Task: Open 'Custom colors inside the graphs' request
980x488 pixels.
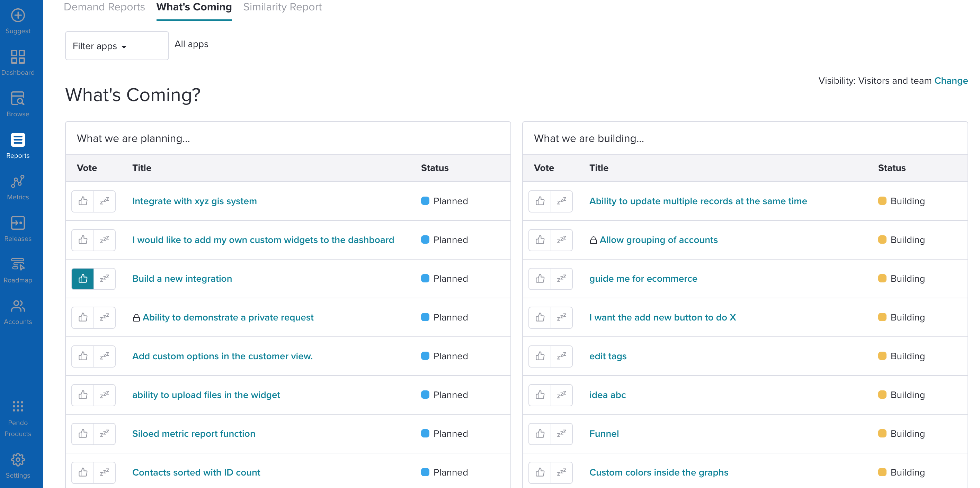Action: pos(659,473)
